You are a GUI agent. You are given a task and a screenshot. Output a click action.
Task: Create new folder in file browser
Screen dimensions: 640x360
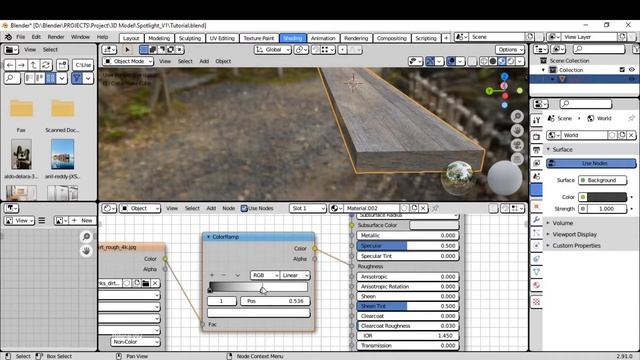click(x=62, y=65)
